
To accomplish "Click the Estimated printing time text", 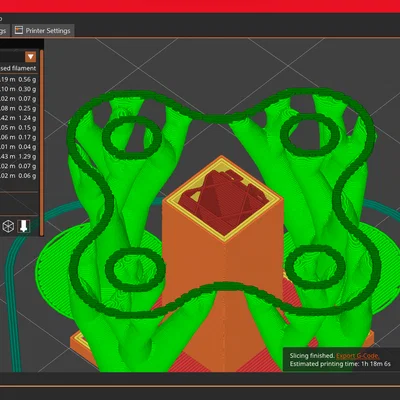I will [340, 364].
